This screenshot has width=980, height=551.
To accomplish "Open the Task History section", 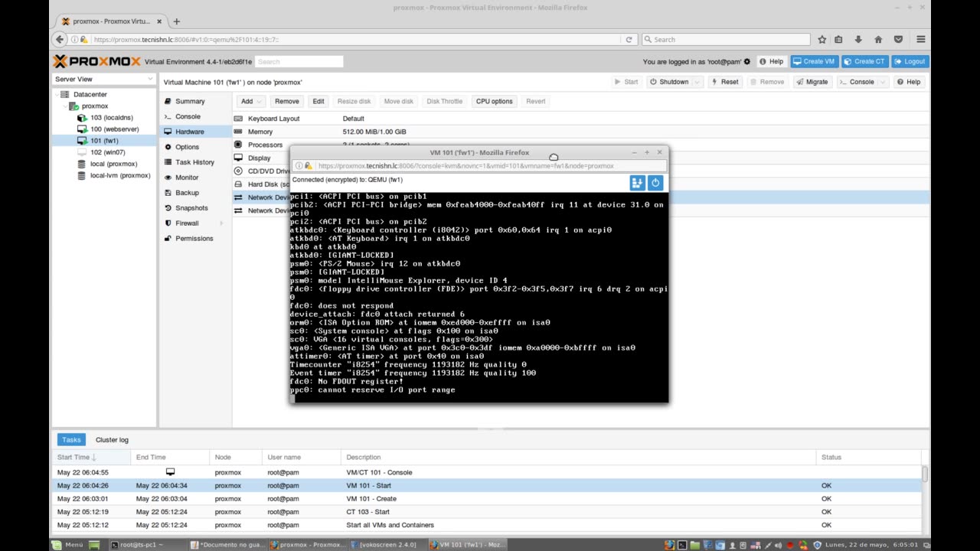I will [x=194, y=162].
